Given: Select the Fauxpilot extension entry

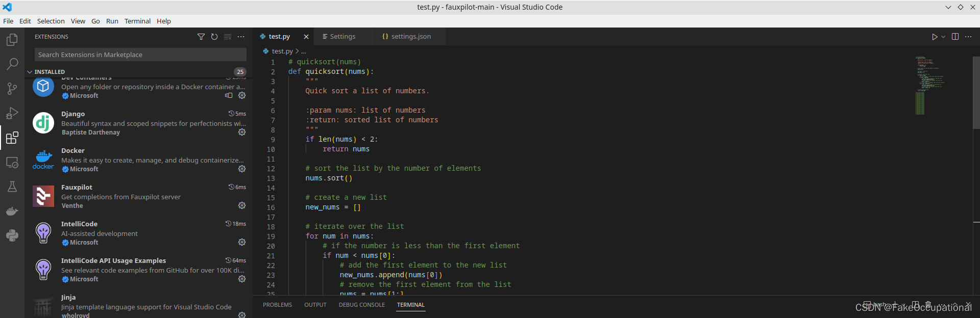Looking at the screenshot, I should 139,196.
